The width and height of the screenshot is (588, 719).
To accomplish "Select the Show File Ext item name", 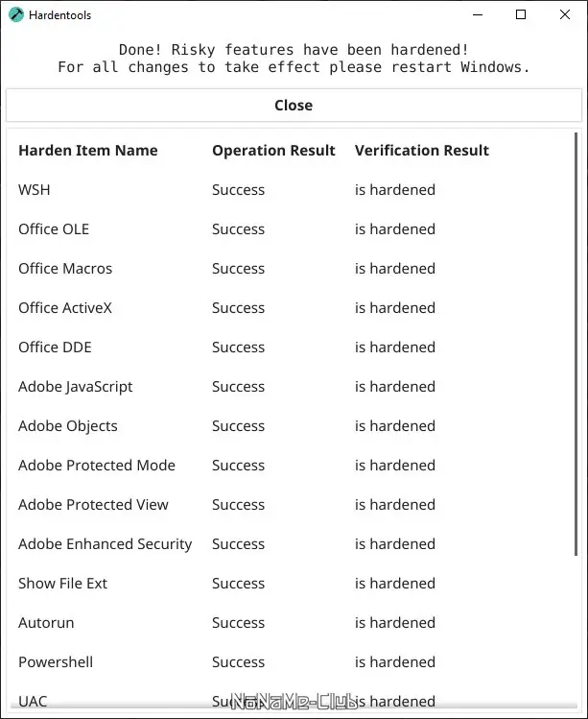I will coord(62,584).
